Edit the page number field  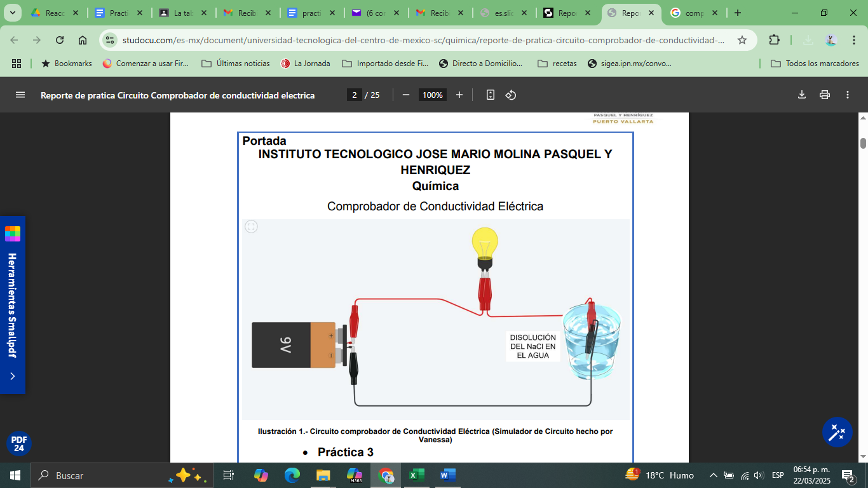(355, 95)
